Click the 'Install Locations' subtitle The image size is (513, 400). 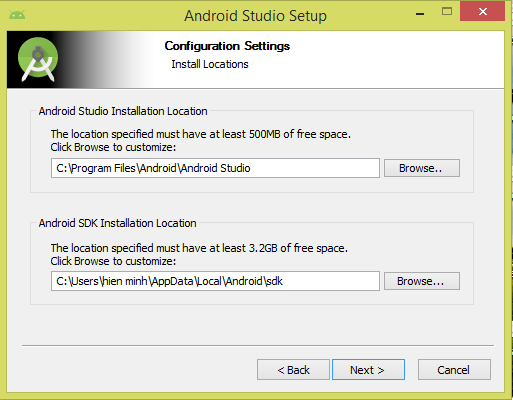[210, 64]
